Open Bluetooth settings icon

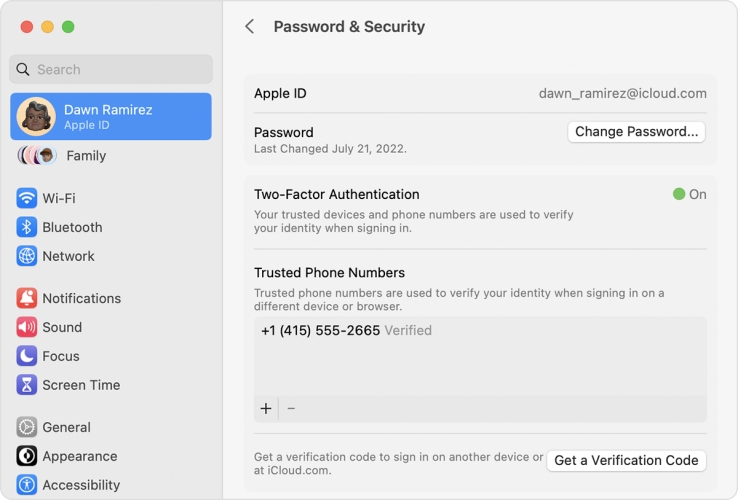pos(27,227)
